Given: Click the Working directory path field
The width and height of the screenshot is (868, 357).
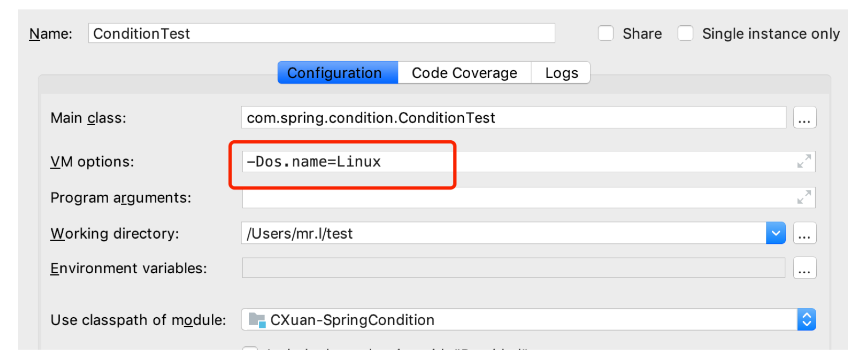Looking at the screenshot, I should pos(502,233).
